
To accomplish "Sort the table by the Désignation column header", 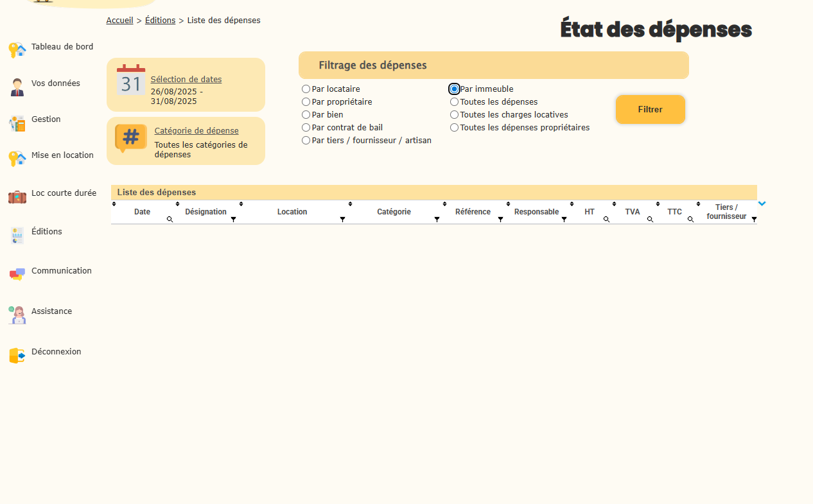I will (x=205, y=212).
